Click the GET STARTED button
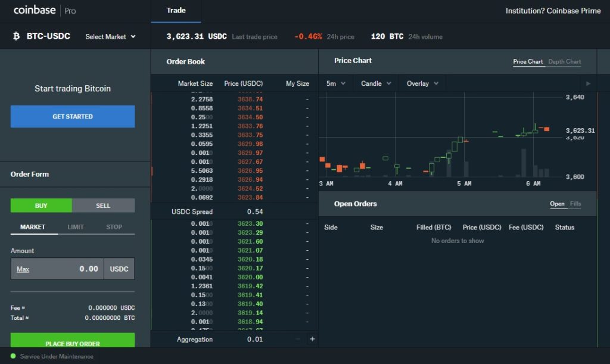The height and width of the screenshot is (364, 610). click(72, 116)
